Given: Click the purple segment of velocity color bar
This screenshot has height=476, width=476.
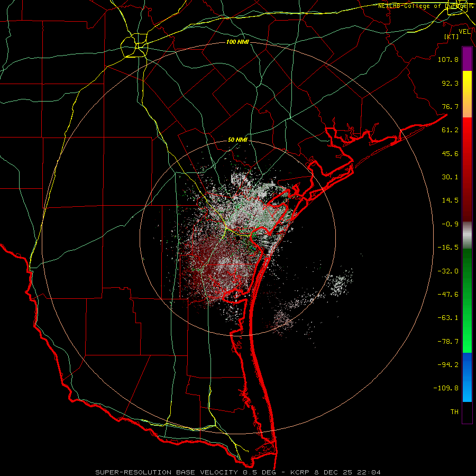Looking at the screenshot, I should pyautogui.click(x=467, y=59).
